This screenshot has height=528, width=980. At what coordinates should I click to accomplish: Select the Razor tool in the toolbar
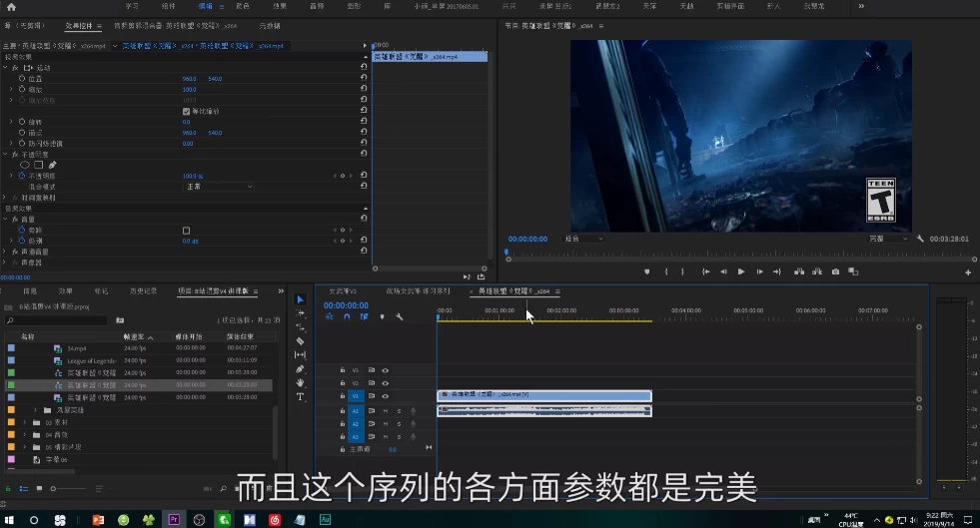[x=300, y=341]
